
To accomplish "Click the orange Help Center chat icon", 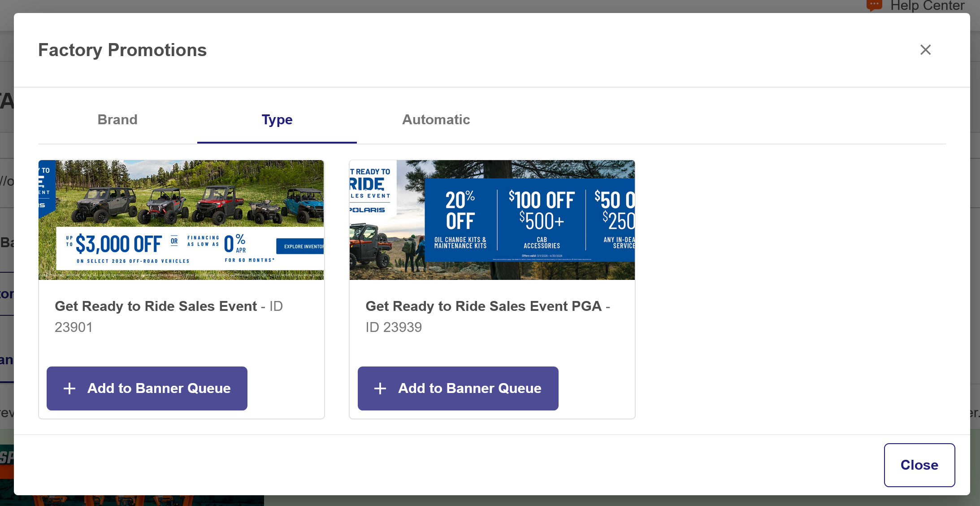I will (x=874, y=5).
